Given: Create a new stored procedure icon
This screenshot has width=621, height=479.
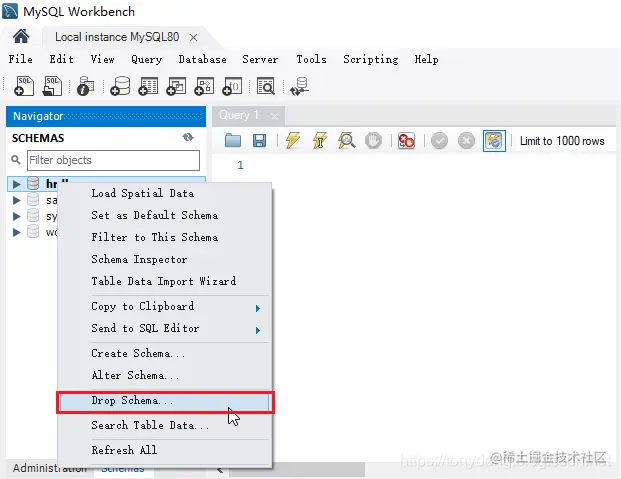Looking at the screenshot, I should [204, 86].
